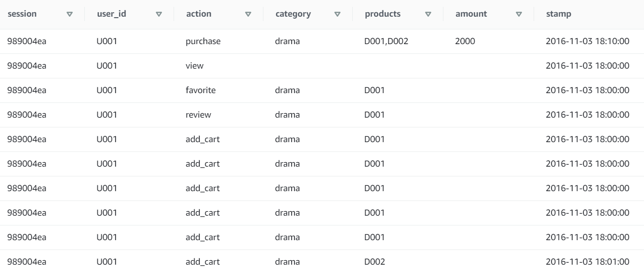The height and width of the screenshot is (273, 644).
Task: Click the session column header label
Action: coord(22,14)
